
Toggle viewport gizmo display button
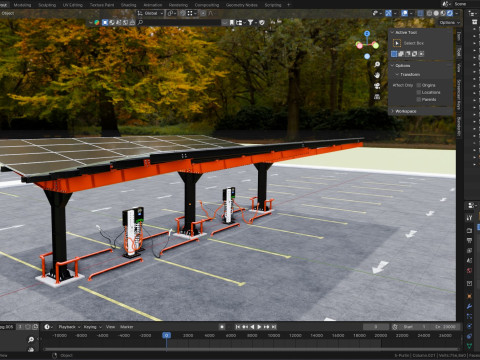click(388, 13)
